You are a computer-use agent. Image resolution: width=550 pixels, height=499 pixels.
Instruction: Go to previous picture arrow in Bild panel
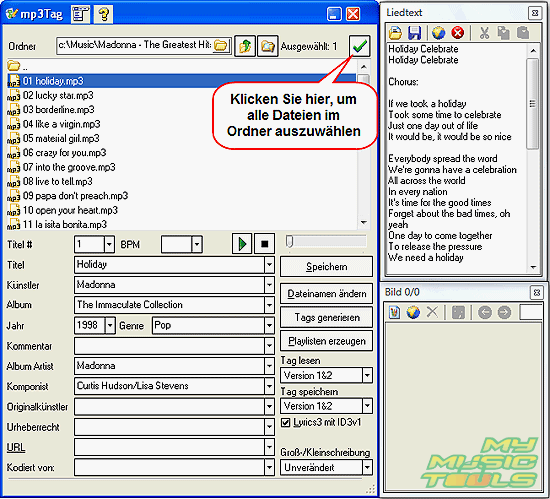pos(485,312)
